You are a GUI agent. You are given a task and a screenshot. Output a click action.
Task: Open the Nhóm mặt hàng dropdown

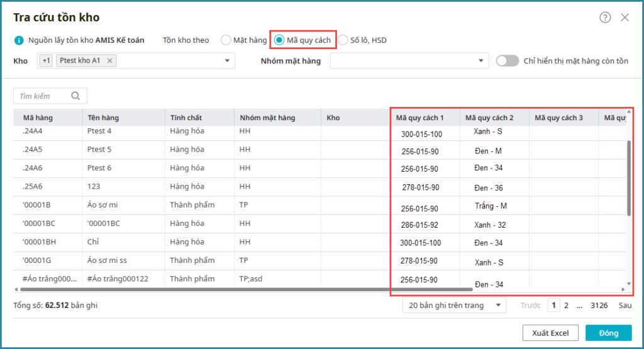click(x=480, y=61)
